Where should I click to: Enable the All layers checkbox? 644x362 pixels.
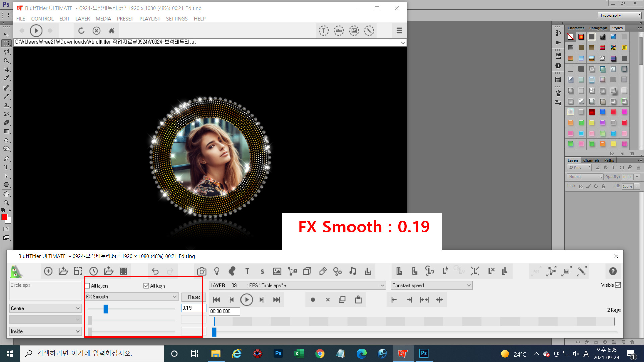(88, 286)
